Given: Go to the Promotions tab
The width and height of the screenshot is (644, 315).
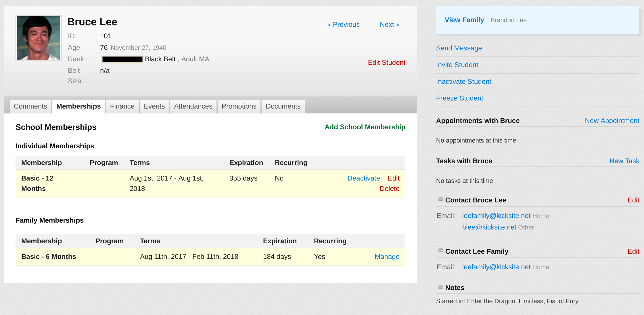Looking at the screenshot, I should pyautogui.click(x=239, y=106).
